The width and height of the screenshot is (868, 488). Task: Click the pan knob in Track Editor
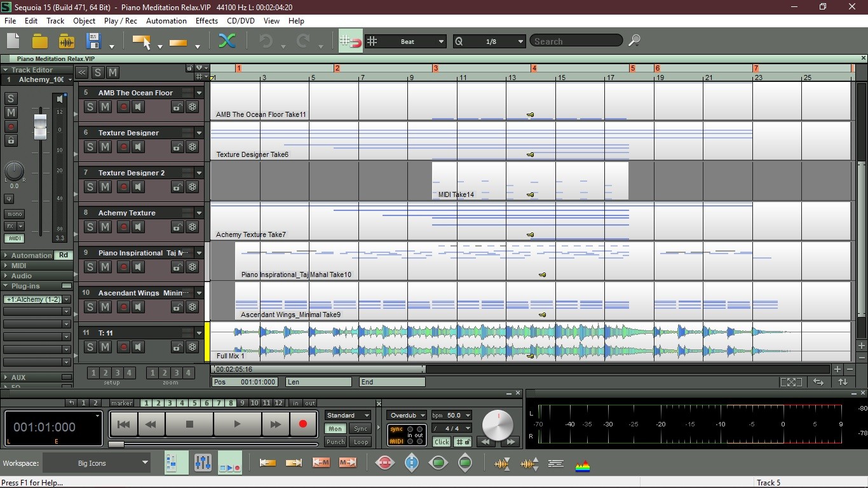click(14, 171)
